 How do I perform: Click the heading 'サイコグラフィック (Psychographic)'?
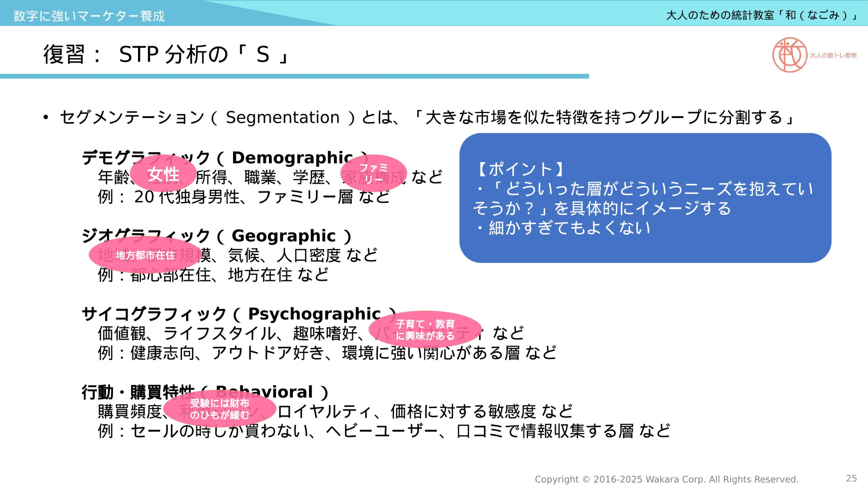click(x=239, y=314)
